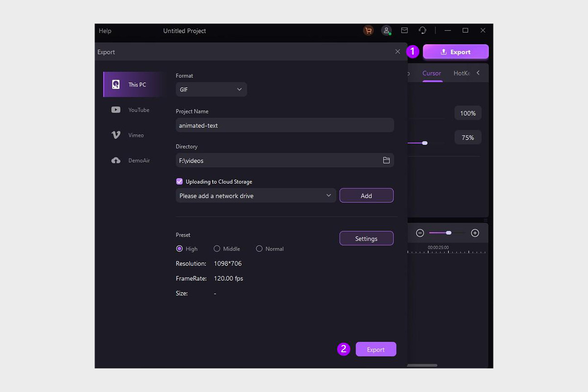The width and height of the screenshot is (588, 392).
Task: Minimize the application window
Action: [448, 30]
